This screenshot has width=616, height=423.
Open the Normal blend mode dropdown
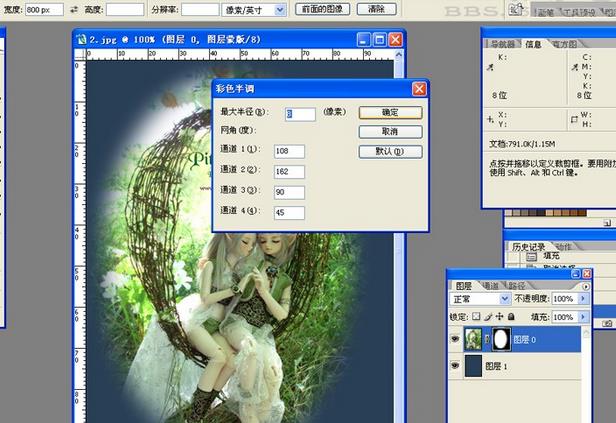504,299
